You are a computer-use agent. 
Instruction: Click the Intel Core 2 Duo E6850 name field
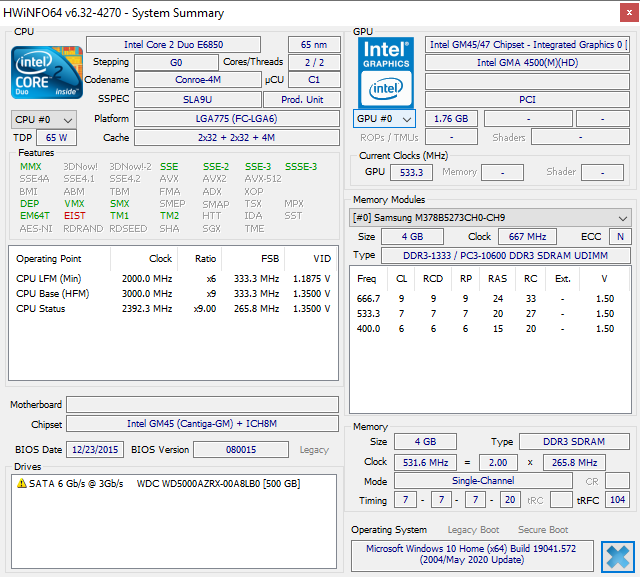pyautogui.click(x=173, y=44)
